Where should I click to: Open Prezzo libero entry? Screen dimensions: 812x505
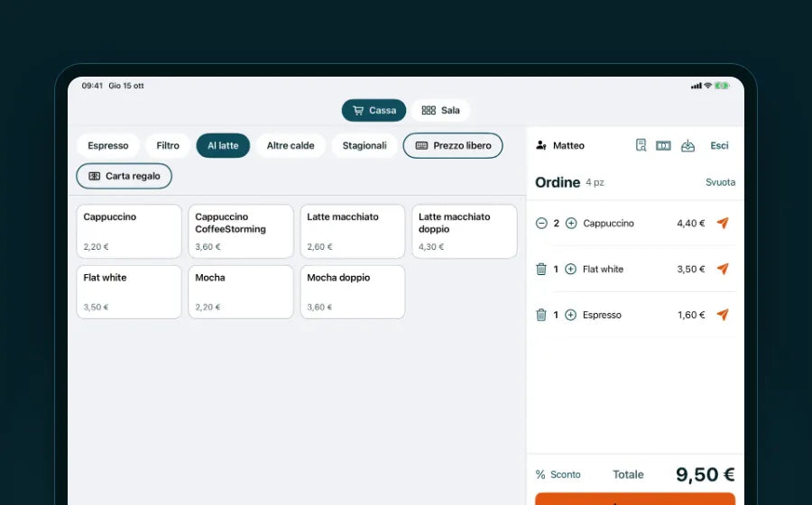[x=453, y=145]
